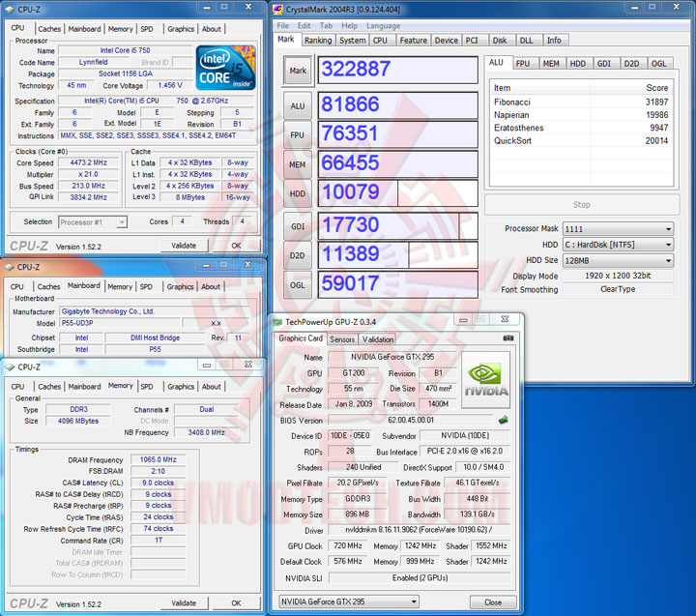Click the GDI score bar showing 17730
Image resolution: width=696 pixels, height=616 pixels.
point(398,226)
